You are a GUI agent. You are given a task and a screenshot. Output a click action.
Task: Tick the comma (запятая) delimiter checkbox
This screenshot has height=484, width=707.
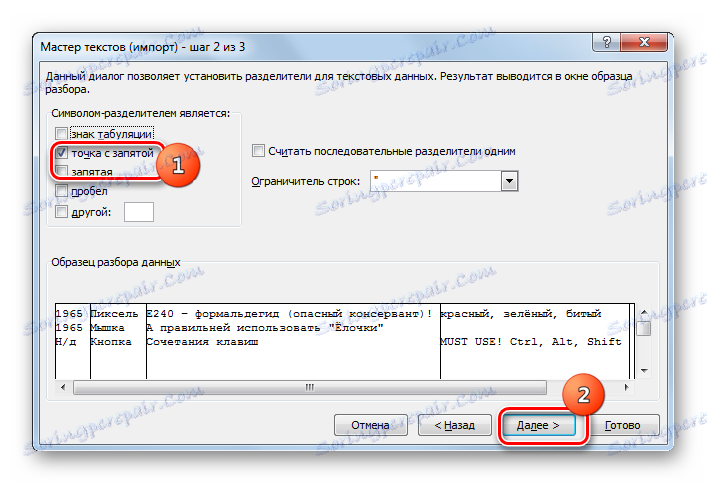tap(61, 171)
